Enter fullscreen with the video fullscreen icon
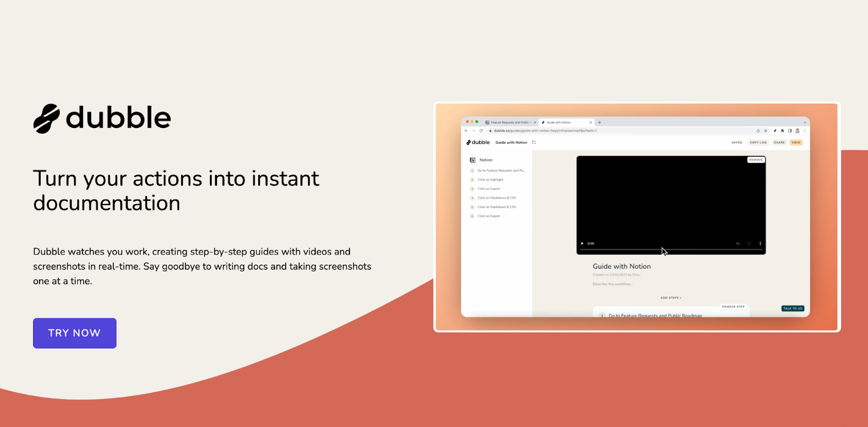This screenshot has height=427, width=868. point(749,244)
